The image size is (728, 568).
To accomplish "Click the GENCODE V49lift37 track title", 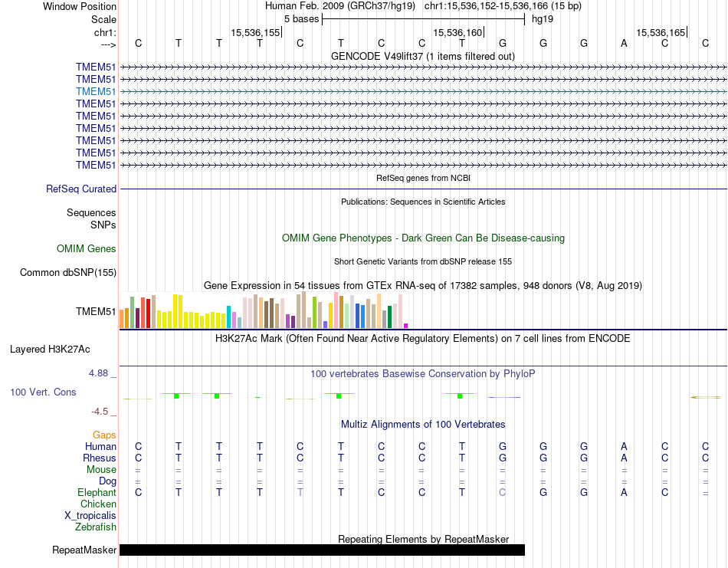I will tap(423, 56).
